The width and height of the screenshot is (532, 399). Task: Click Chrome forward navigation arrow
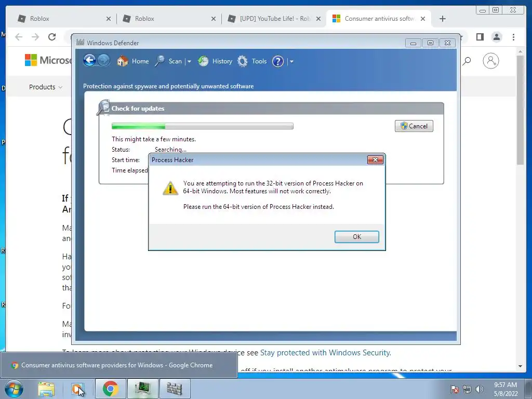click(x=35, y=37)
